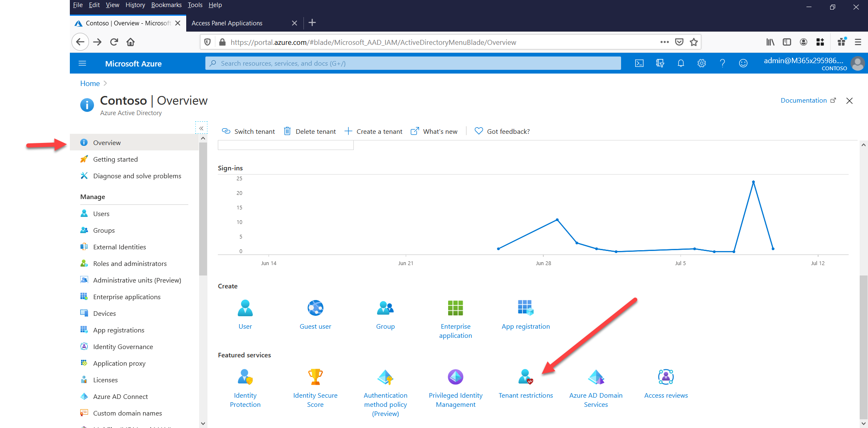
Task: Open Privileged Identity Management icon
Action: click(456, 376)
